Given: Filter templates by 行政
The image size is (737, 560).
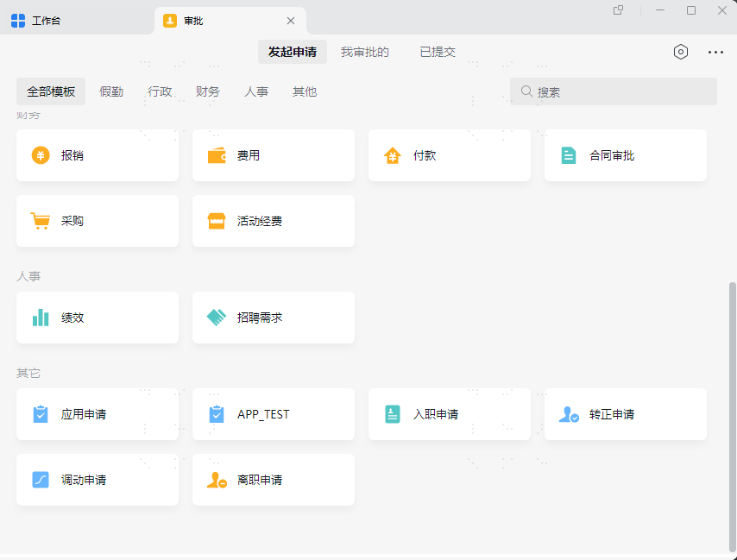Looking at the screenshot, I should (x=160, y=91).
